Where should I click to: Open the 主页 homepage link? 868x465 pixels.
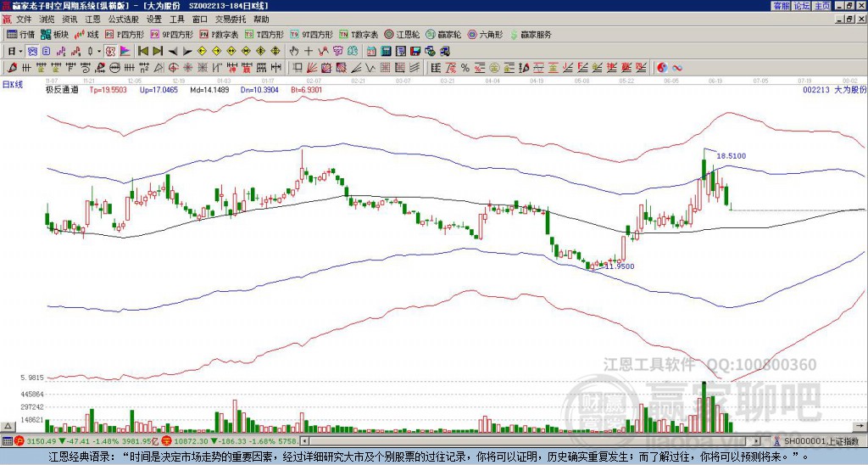click(x=821, y=6)
